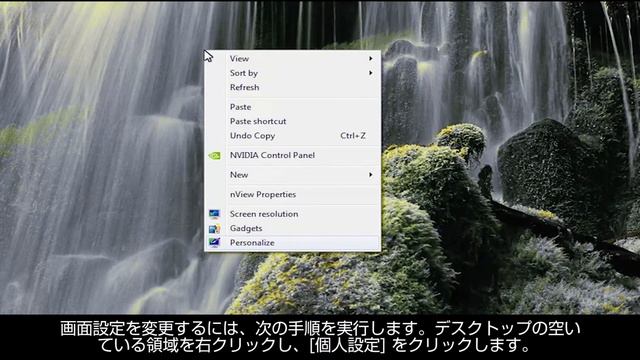Select Gadgets from the context menu
Image resolution: width=640 pixels, height=360 pixels.
tap(292, 228)
